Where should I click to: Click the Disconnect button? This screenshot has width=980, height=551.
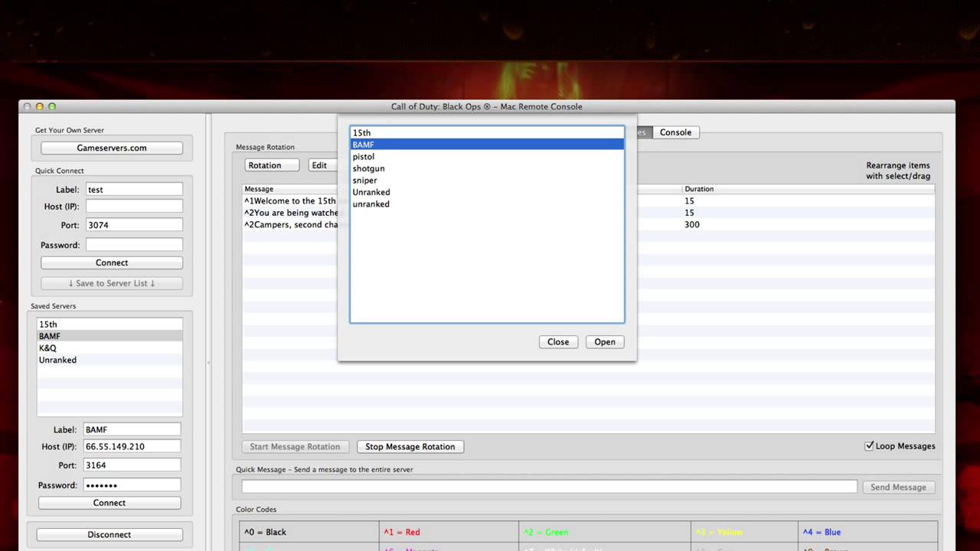pos(109,535)
